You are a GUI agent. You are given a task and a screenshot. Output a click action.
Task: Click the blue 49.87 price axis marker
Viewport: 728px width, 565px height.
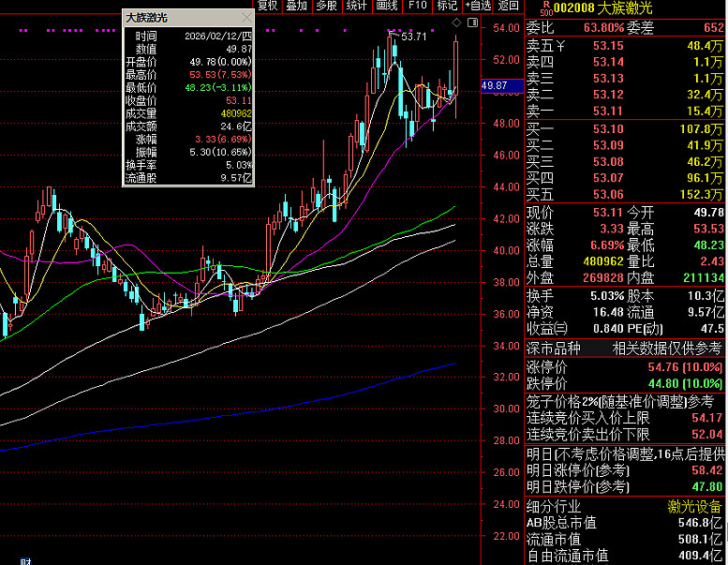(502, 85)
